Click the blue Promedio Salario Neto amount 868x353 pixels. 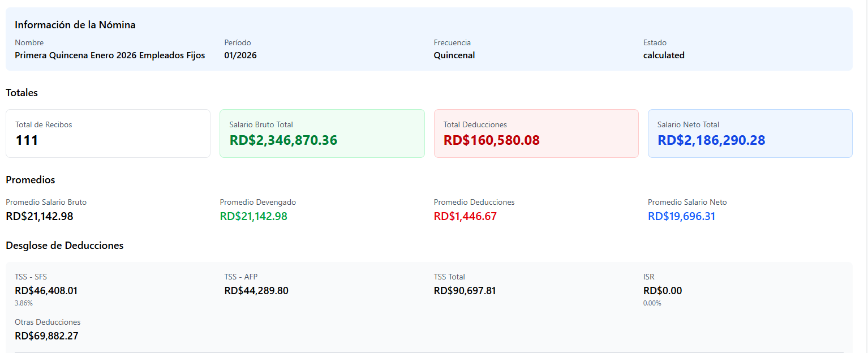681,216
